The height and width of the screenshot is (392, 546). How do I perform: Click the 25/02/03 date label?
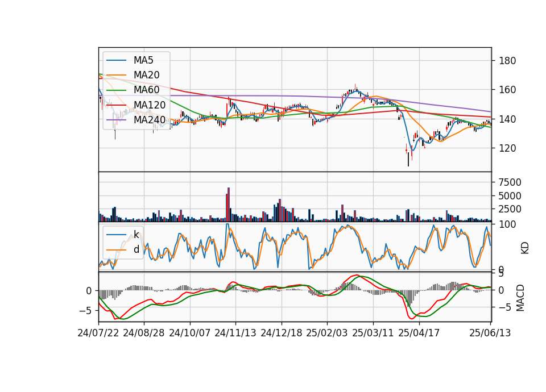[x=327, y=333]
